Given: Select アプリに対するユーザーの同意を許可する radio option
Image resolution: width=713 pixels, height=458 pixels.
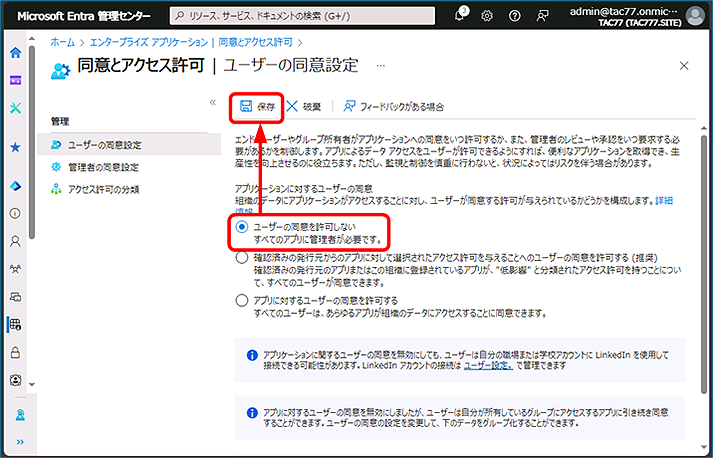Looking at the screenshot, I should point(242,301).
